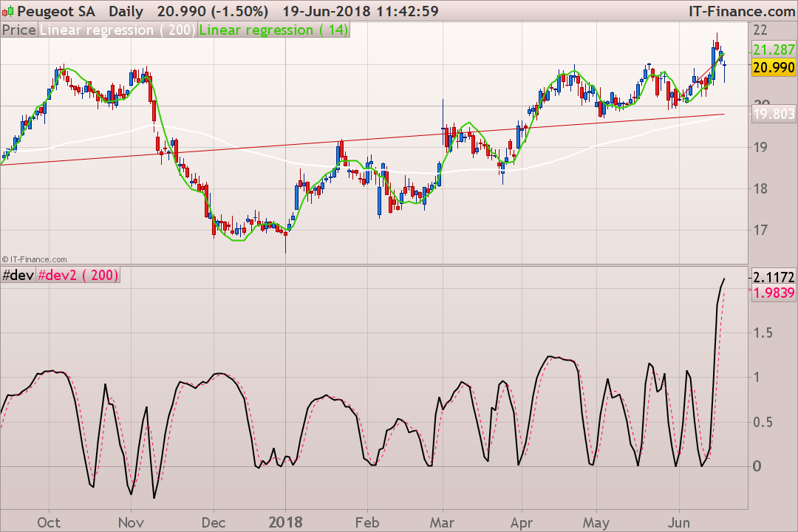Viewport: 798px width, 532px height.
Task: Click the 0.5 indicator axis label
Action: (763, 422)
